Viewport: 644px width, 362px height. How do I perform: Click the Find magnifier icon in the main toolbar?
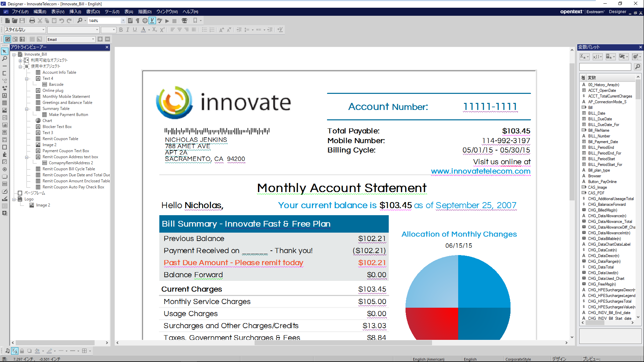(79, 21)
